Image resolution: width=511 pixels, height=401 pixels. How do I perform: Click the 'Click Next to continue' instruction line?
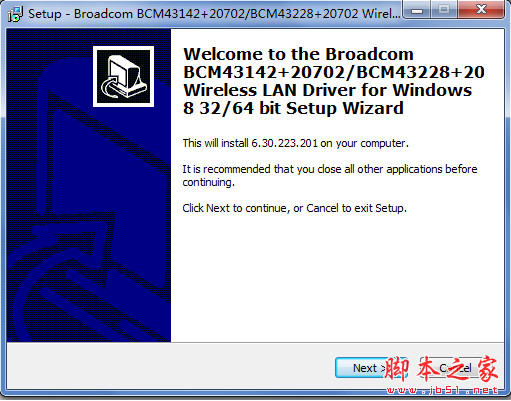(295, 208)
